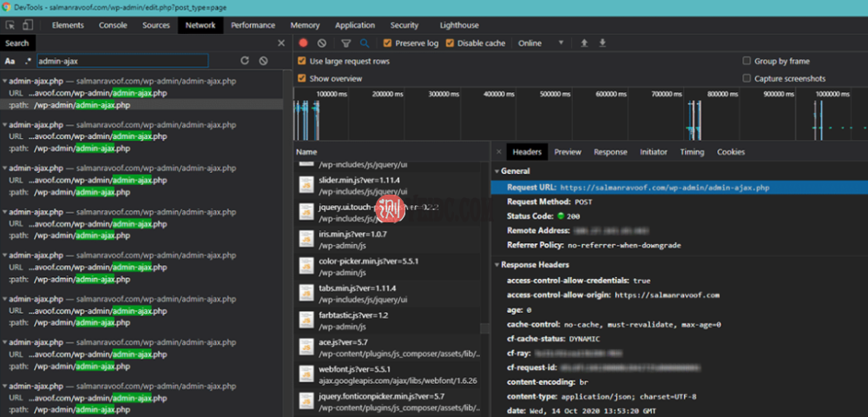This screenshot has height=417, width=868.
Task: Open the Cookies tab of the request
Action: click(731, 152)
